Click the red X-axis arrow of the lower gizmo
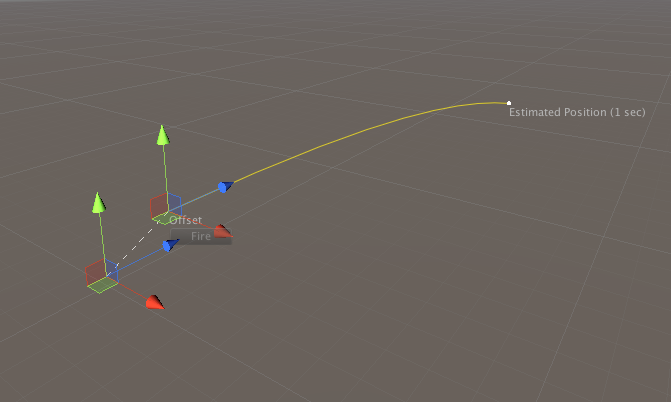The height and width of the screenshot is (402, 671). pos(154,301)
